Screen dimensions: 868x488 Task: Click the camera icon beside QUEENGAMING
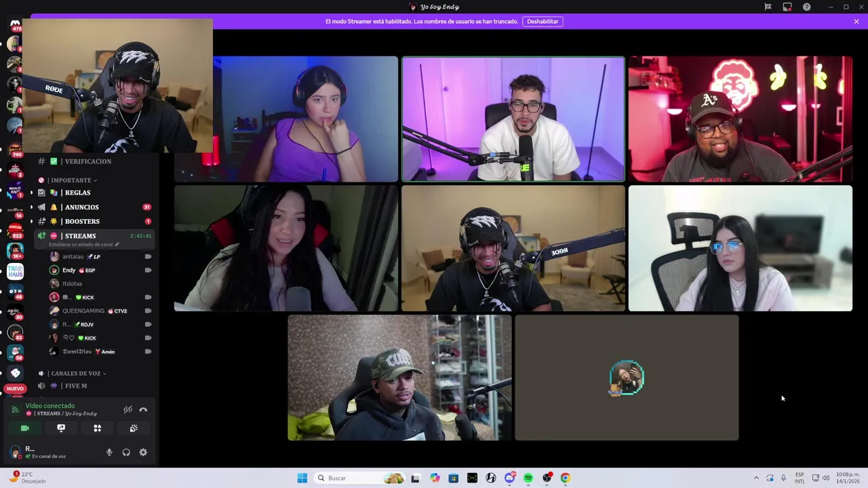(148, 311)
